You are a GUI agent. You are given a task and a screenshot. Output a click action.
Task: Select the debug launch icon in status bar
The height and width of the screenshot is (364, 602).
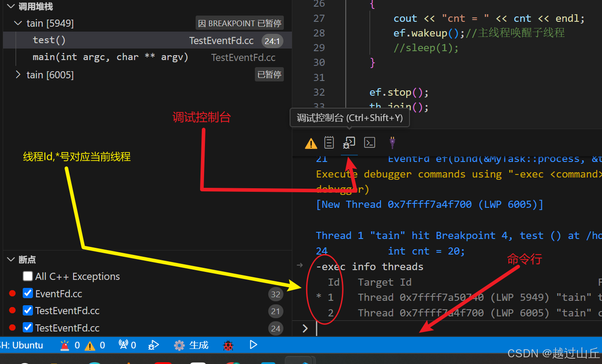154,345
